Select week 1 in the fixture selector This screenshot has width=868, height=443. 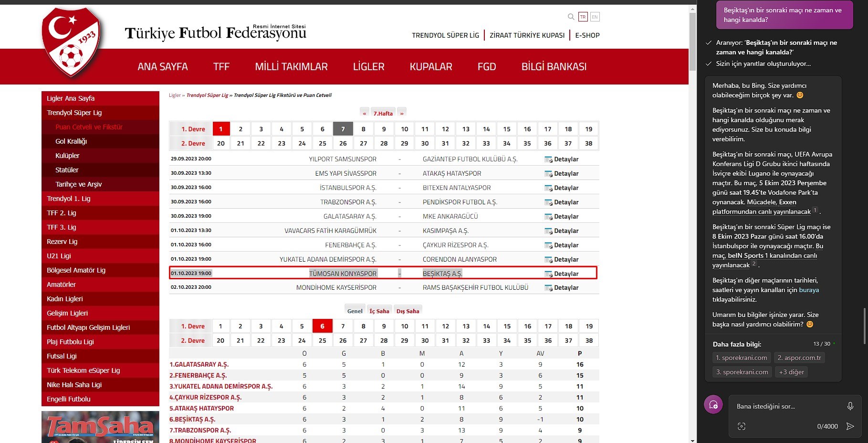point(221,129)
